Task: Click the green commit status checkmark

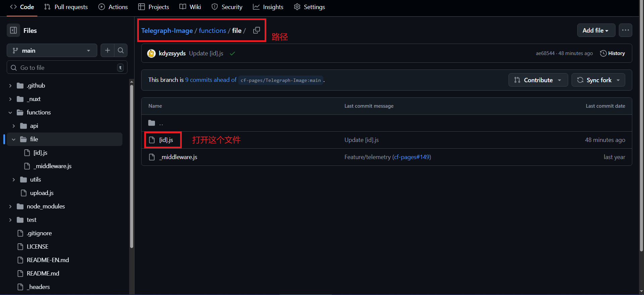Action: click(x=232, y=54)
